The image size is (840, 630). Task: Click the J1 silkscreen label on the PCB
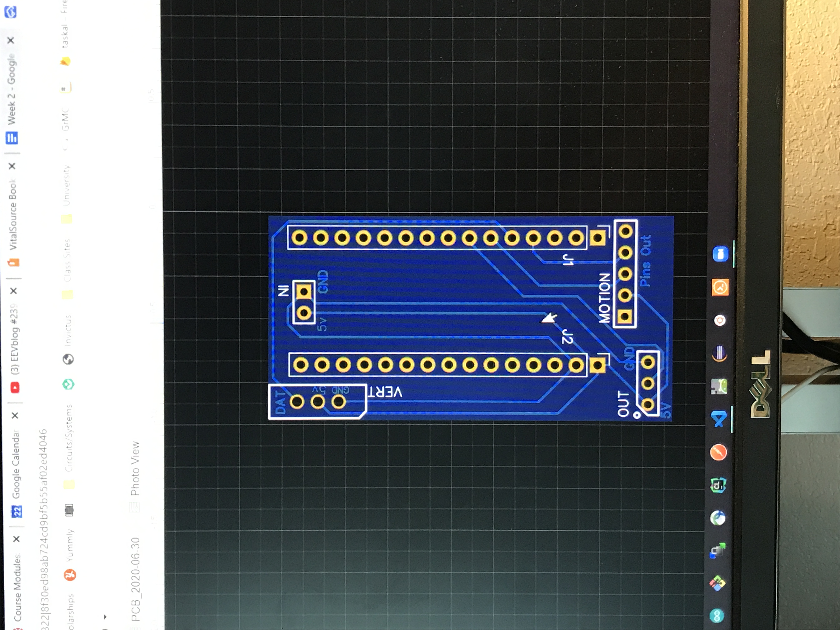coord(568,260)
